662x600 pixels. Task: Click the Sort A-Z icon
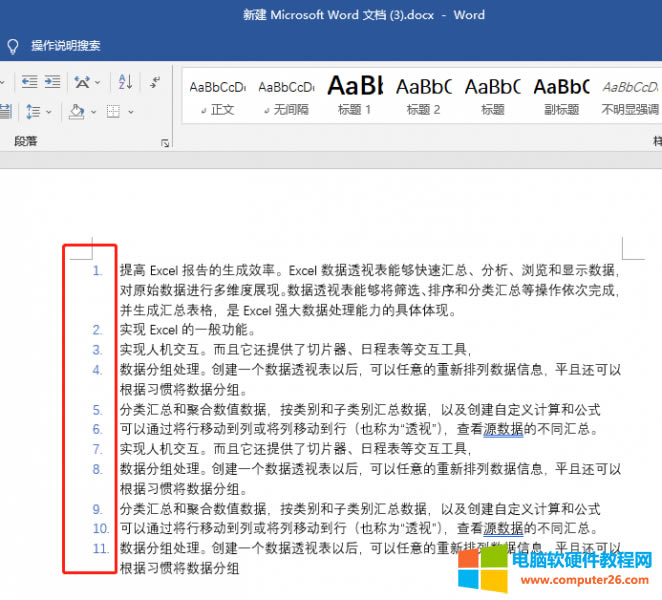[x=125, y=82]
